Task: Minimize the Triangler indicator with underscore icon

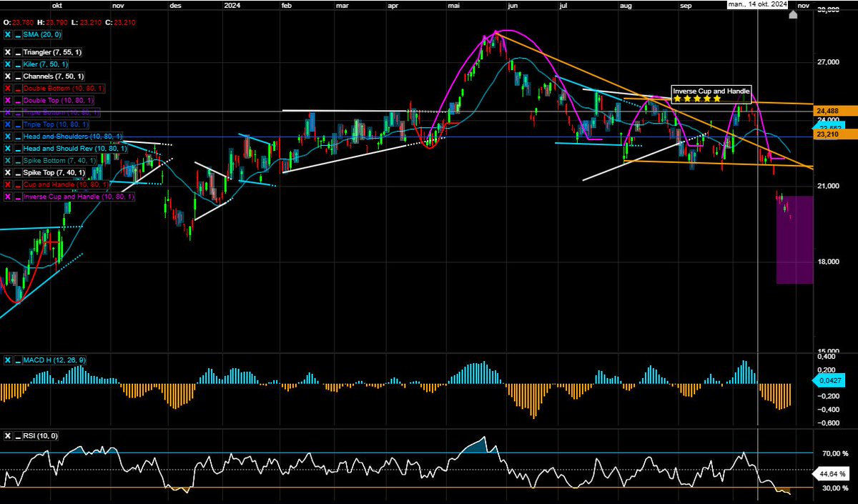Action: coord(18,52)
